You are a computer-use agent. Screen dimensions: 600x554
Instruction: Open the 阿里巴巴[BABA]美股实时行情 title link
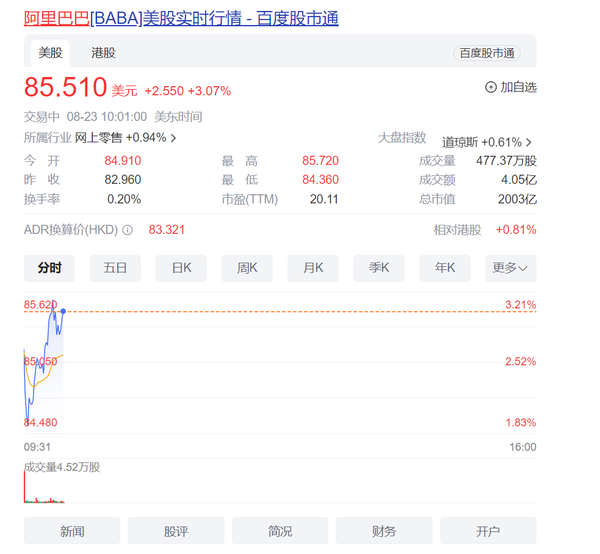pyautogui.click(x=181, y=18)
